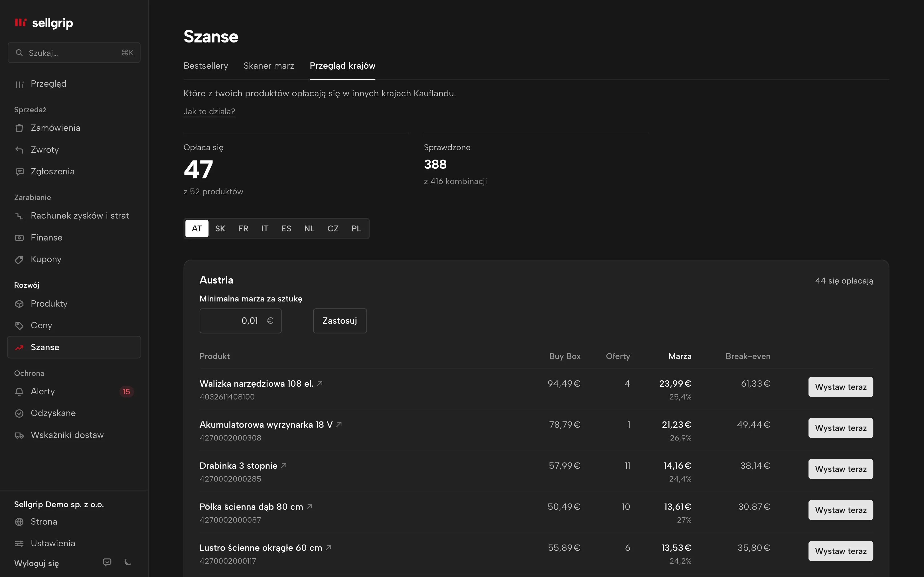Open the Jak to działa? link
This screenshot has height=577, width=924.
click(209, 111)
